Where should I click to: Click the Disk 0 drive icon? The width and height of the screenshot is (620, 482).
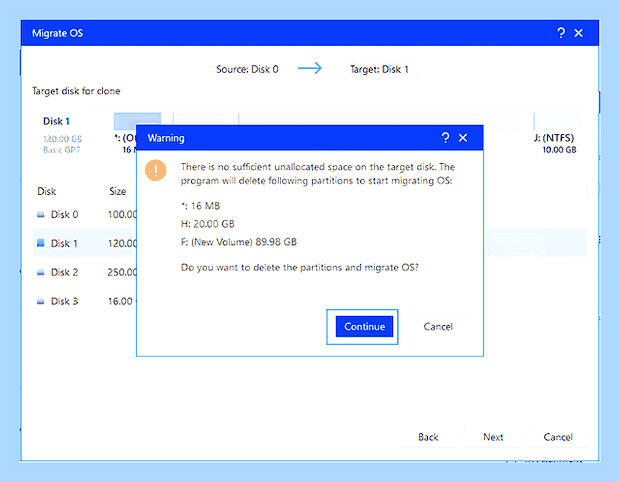click(41, 215)
